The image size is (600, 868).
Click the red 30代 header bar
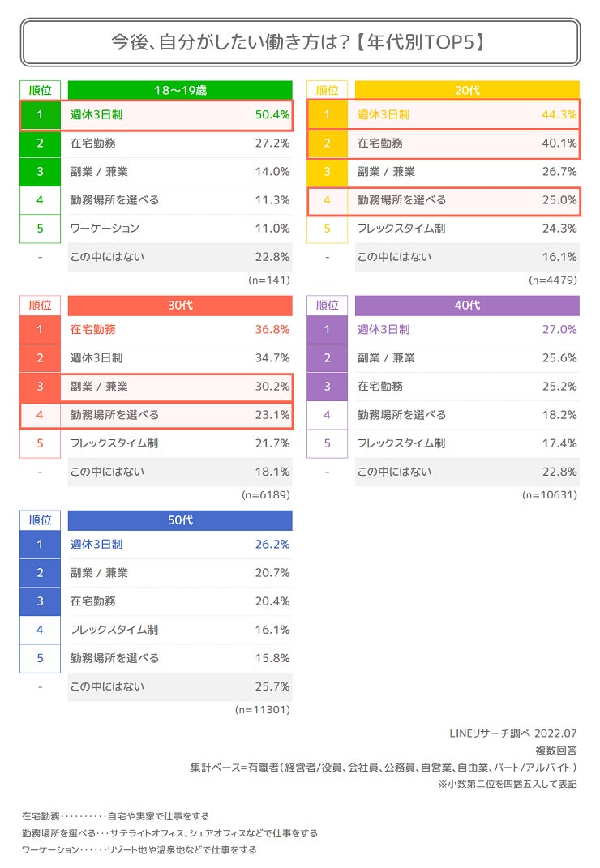tap(180, 306)
